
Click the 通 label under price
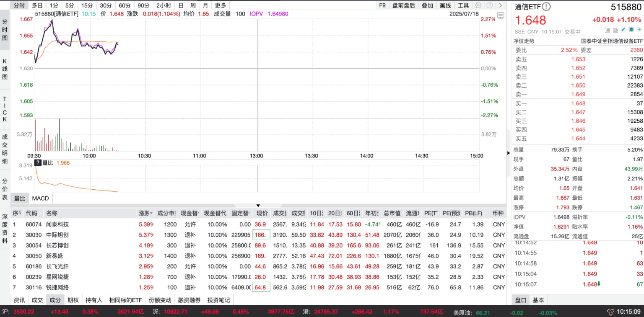(x=608, y=30)
